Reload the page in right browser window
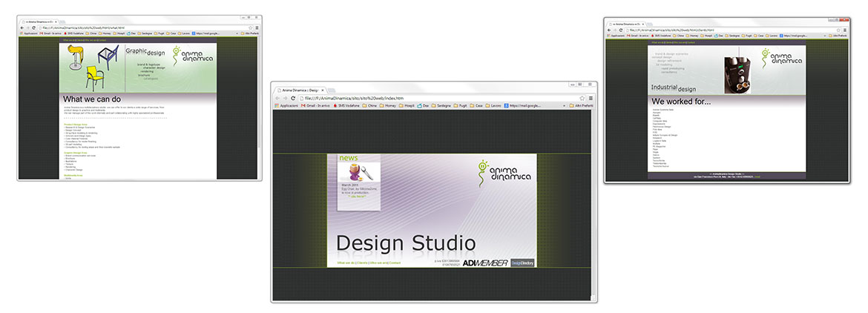The width and height of the screenshot is (868, 313). click(621, 30)
